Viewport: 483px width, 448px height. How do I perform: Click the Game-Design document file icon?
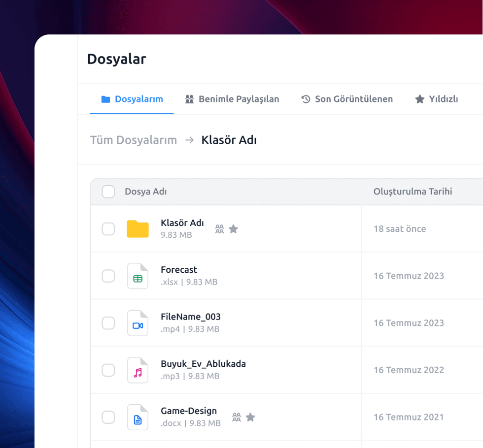(x=138, y=417)
